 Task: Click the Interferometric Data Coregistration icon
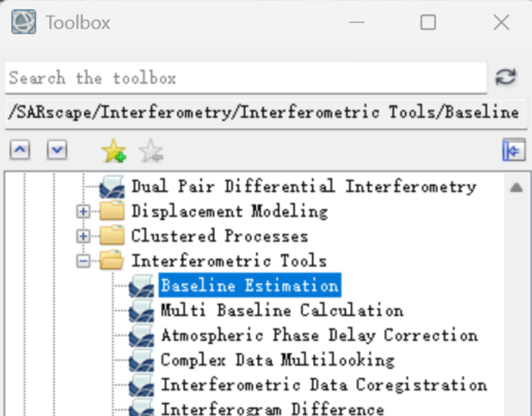click(141, 385)
